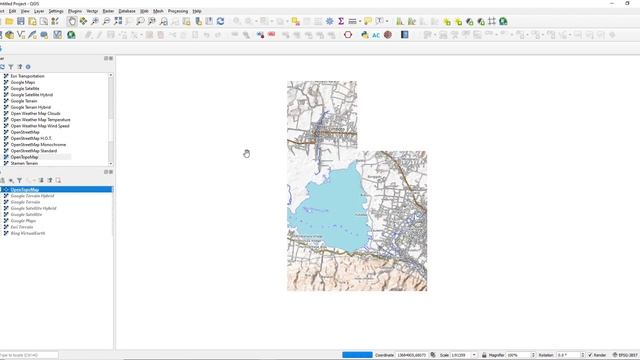Viewport: 640px width, 360px height.
Task: Click the AC plugin icon
Action: pos(376,35)
